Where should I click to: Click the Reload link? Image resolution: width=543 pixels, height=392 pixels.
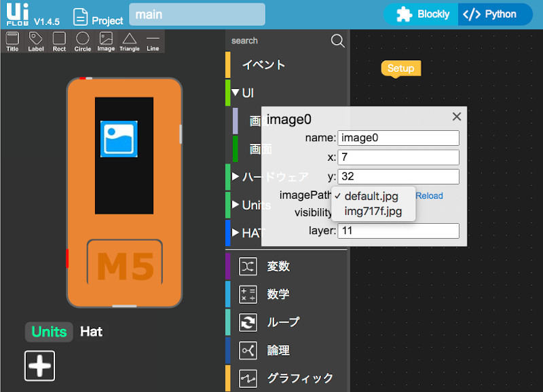(429, 196)
